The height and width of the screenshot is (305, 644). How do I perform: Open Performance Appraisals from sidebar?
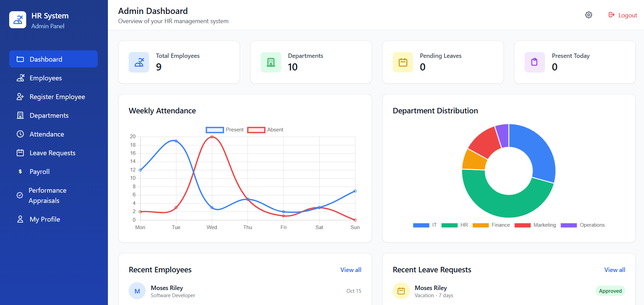coord(47,195)
